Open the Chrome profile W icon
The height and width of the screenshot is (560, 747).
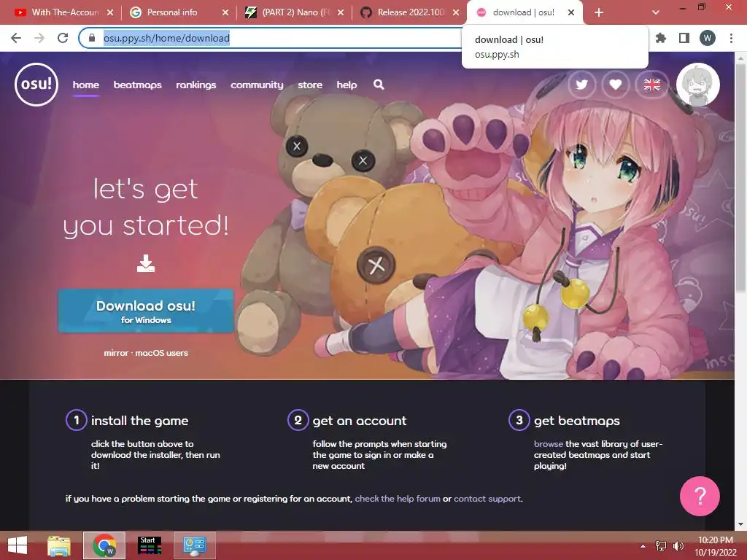(708, 38)
